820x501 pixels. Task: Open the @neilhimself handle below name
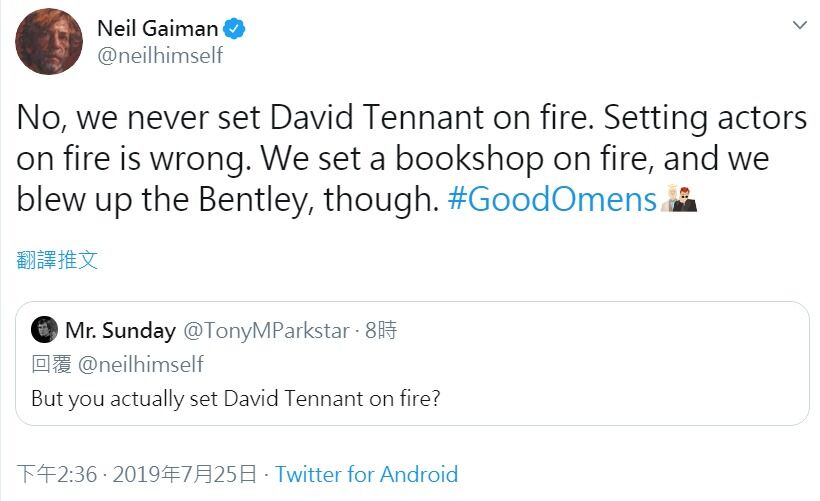[x=160, y=55]
